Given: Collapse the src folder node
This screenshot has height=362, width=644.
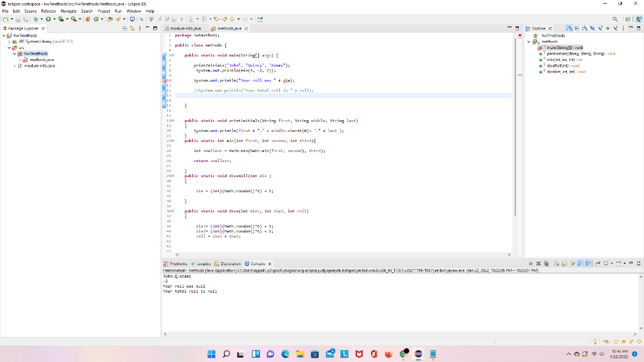Looking at the screenshot, I should [x=9, y=48].
